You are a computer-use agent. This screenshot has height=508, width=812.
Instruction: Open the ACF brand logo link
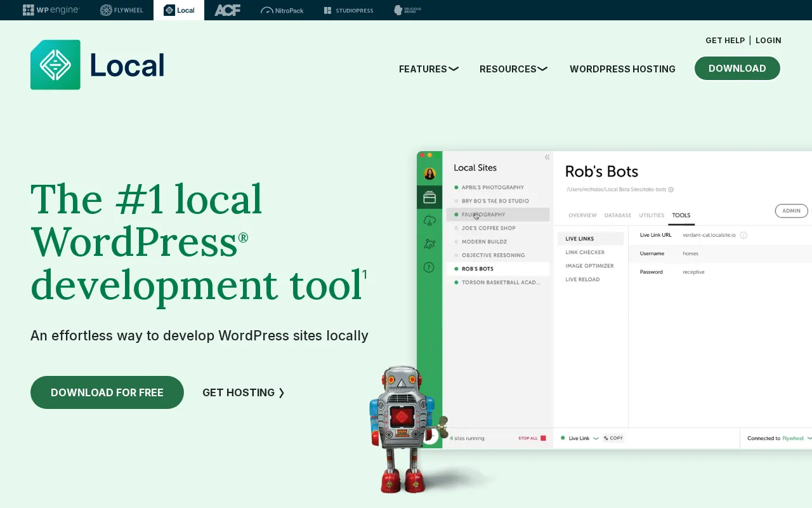pos(227,10)
